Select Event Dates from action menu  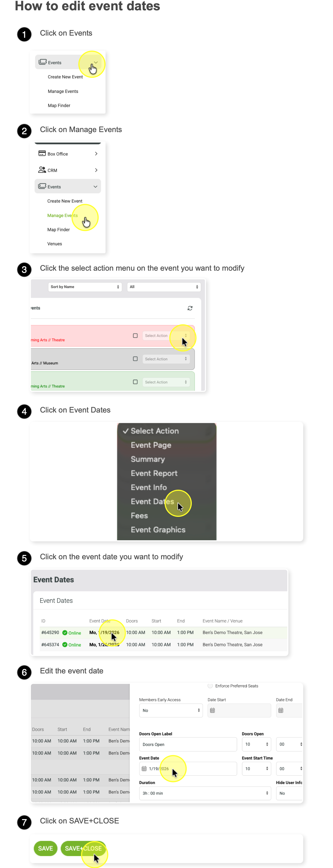pyautogui.click(x=152, y=501)
